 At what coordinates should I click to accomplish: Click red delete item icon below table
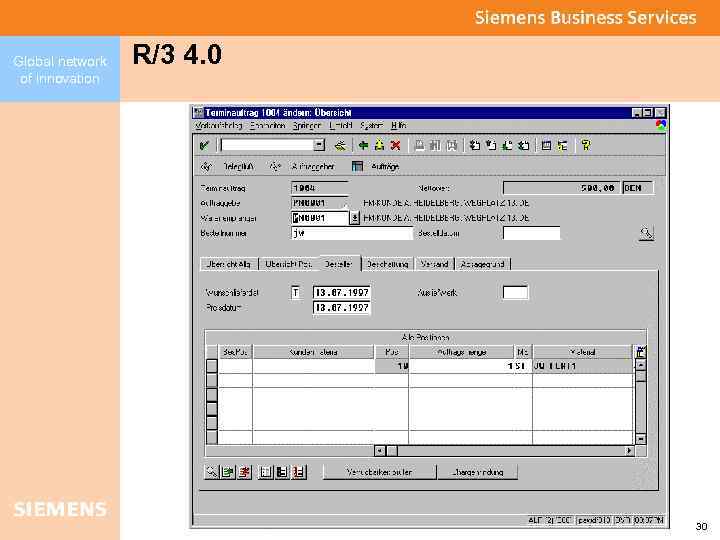pyautogui.click(x=244, y=472)
